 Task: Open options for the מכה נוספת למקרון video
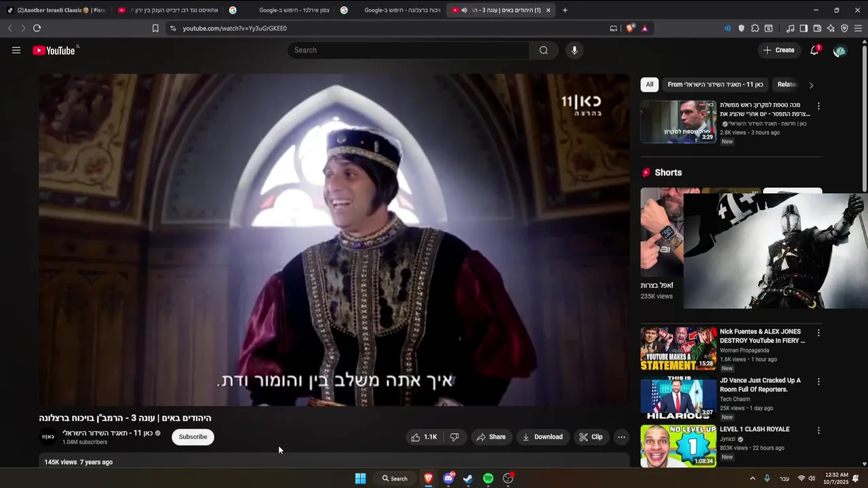pyautogui.click(x=818, y=106)
